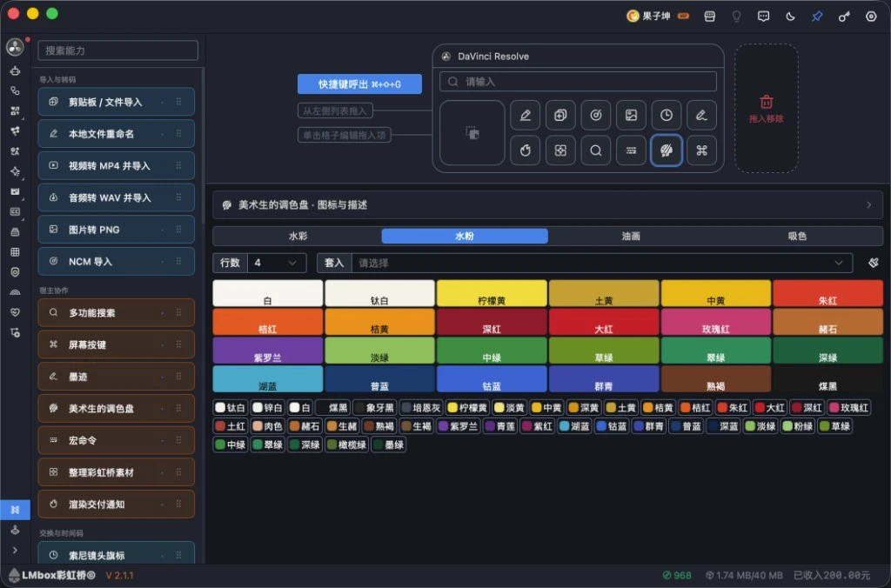Click the V 2.1.1 version label
891x588 pixels.
(x=119, y=576)
